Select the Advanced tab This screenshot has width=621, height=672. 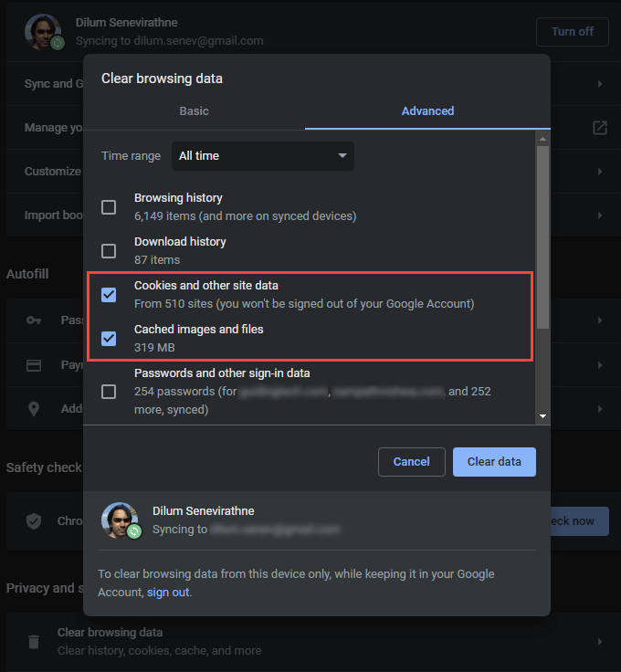point(427,111)
